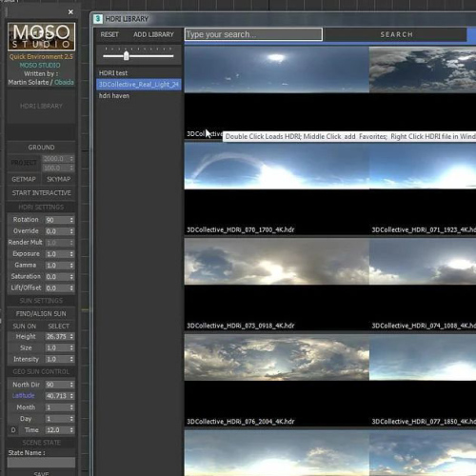Click the North Dir spinner arrows
The height and width of the screenshot is (476, 476).
71,385
